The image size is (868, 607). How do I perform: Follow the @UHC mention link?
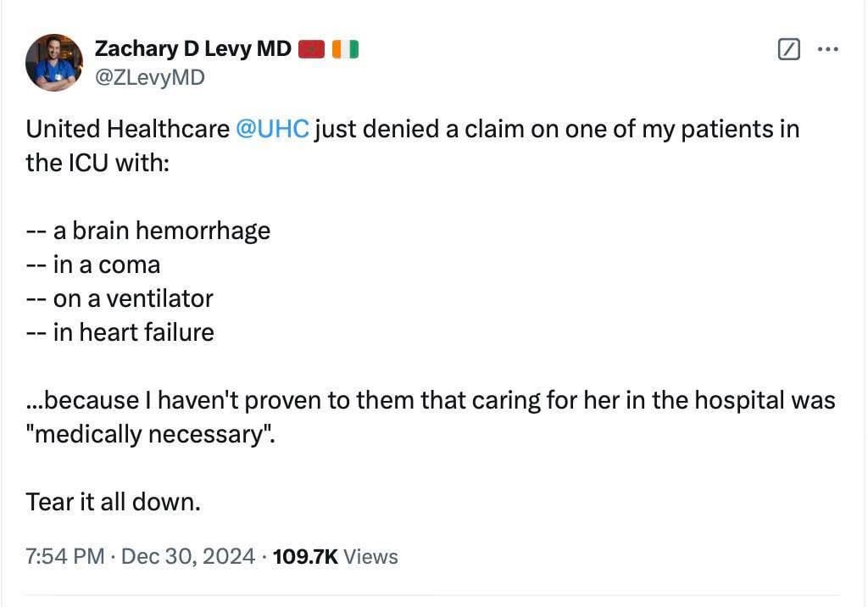click(x=272, y=129)
